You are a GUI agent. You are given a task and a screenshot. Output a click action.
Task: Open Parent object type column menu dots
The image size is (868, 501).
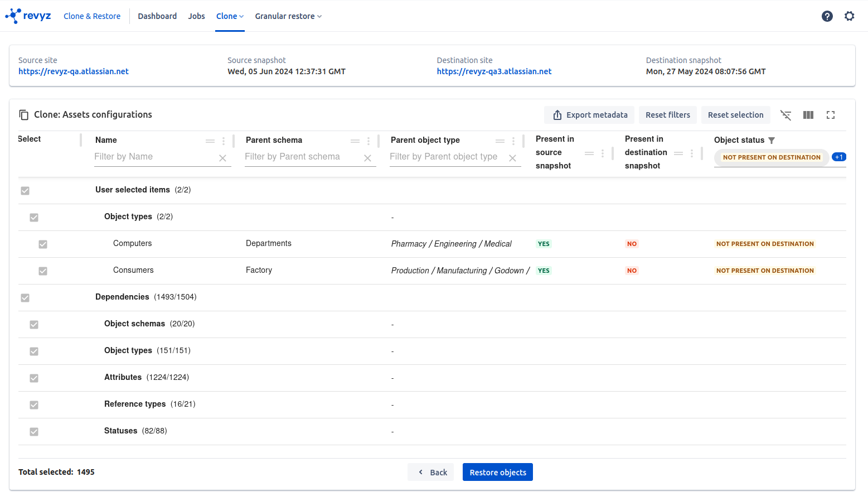tap(513, 141)
